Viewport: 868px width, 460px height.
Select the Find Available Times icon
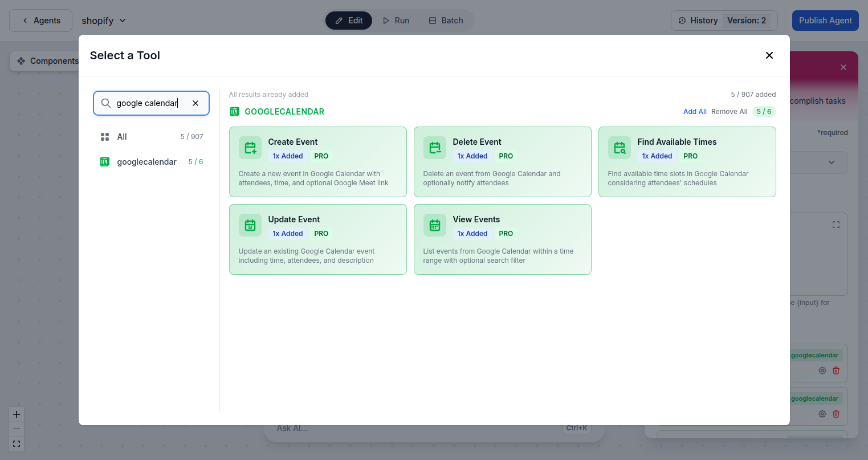pyautogui.click(x=620, y=147)
